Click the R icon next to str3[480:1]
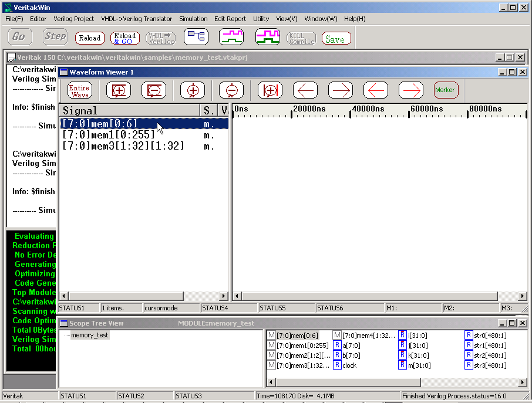532x403 pixels. [469, 365]
